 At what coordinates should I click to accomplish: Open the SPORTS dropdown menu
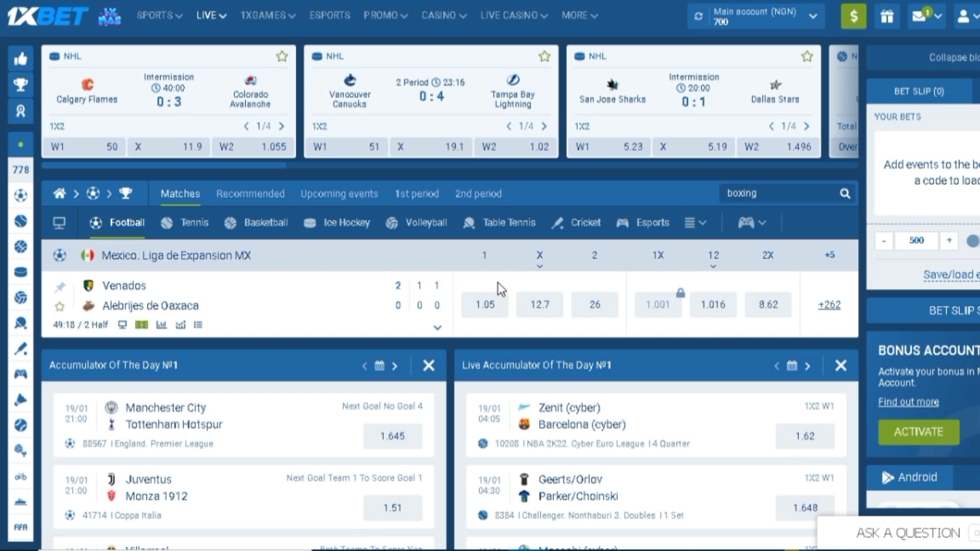159,15
